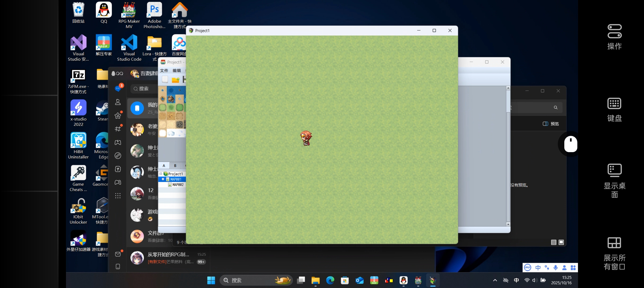
Task: Open the channels hash icon in QQ sidebar
Action: pyautogui.click(x=118, y=129)
